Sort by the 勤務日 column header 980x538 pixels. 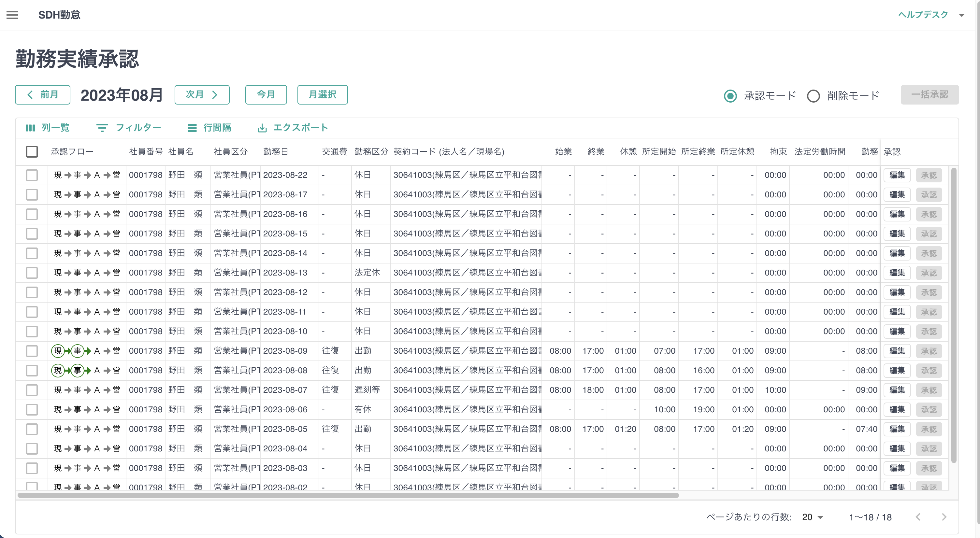276,152
